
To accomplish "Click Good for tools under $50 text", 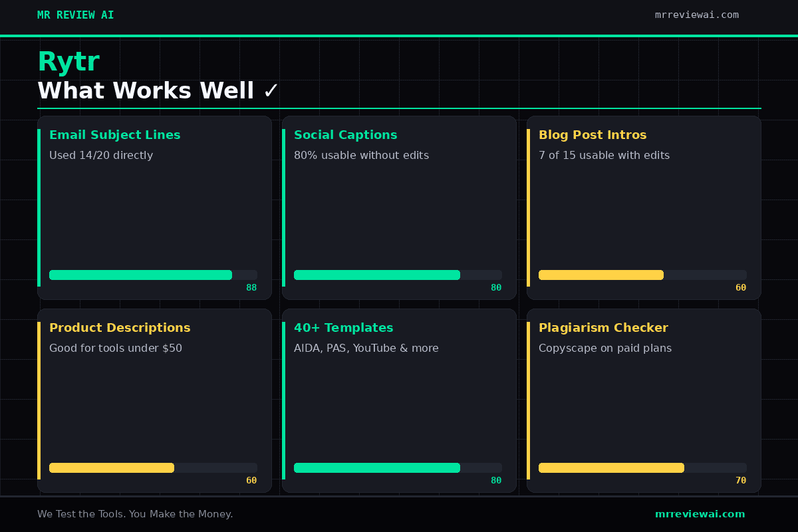I will point(116,348).
